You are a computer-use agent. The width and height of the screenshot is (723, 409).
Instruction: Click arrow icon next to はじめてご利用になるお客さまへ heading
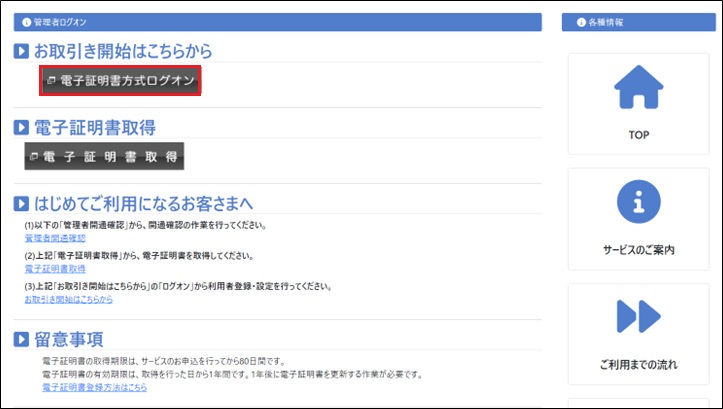click(x=22, y=205)
